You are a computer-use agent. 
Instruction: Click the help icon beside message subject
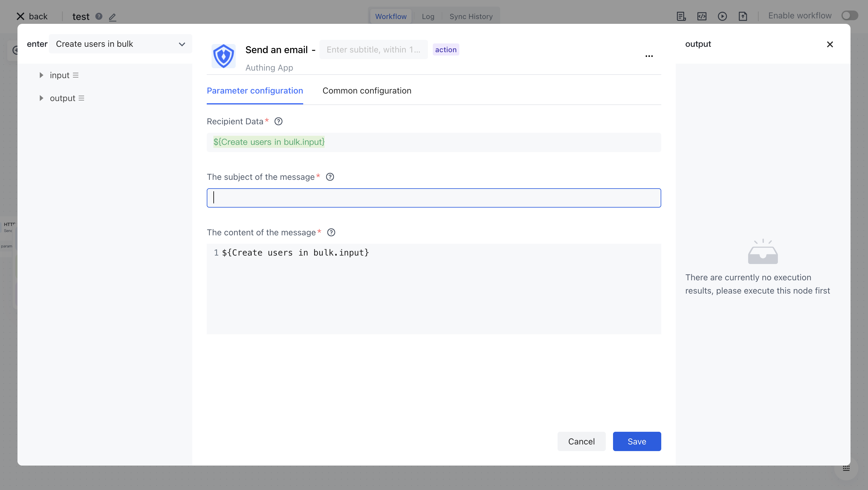point(330,177)
